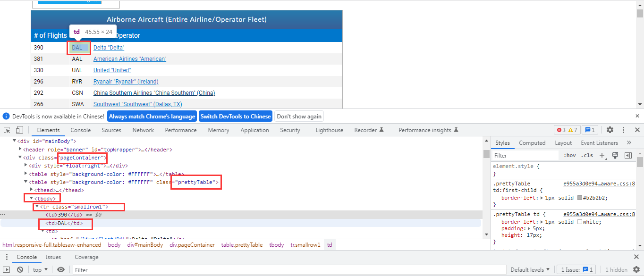Expand the thead node

pos(32,190)
